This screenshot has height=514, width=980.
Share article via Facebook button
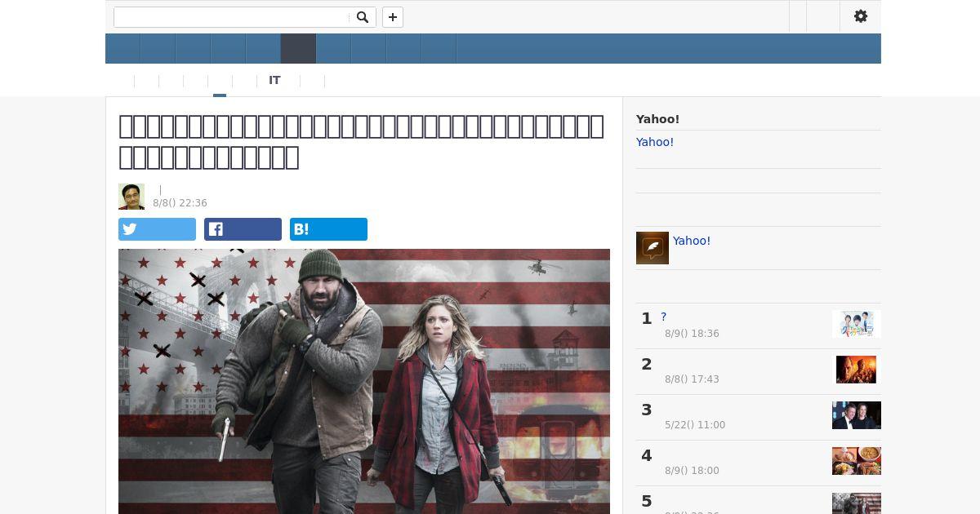coord(243,229)
